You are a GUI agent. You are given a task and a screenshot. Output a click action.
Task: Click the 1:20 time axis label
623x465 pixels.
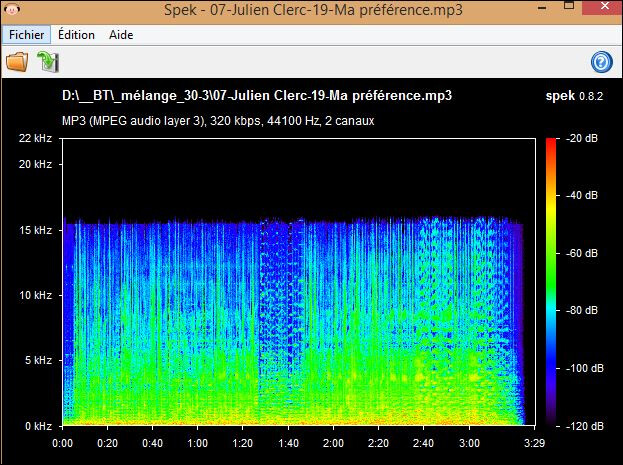coord(243,443)
